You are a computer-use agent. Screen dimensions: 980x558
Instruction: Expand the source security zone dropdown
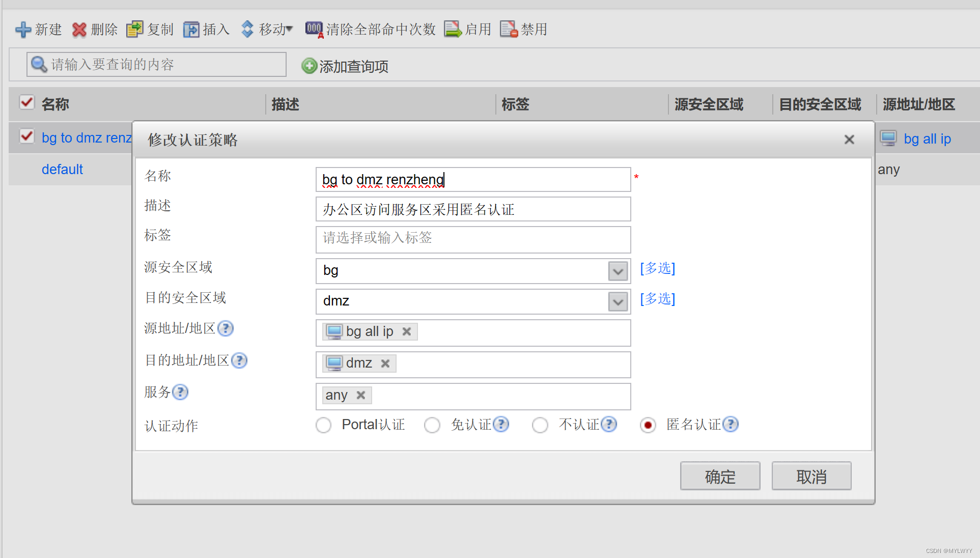tap(618, 271)
